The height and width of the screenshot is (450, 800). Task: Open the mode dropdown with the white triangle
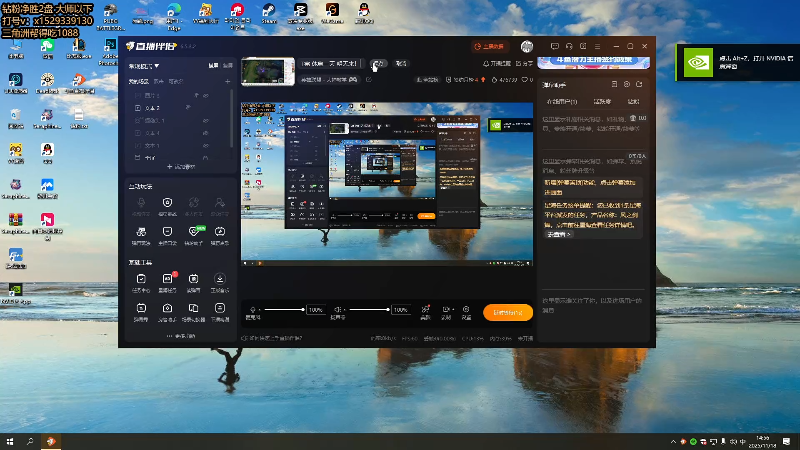(x=144, y=66)
